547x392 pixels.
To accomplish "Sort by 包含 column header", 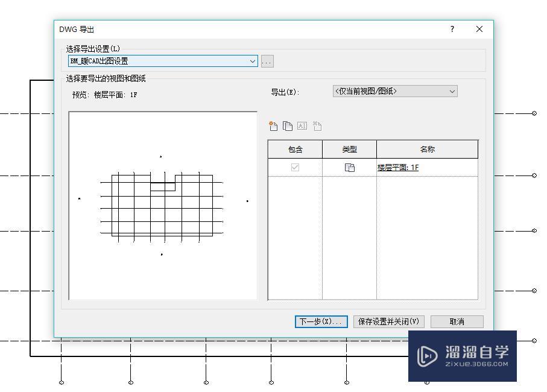I will (295, 150).
